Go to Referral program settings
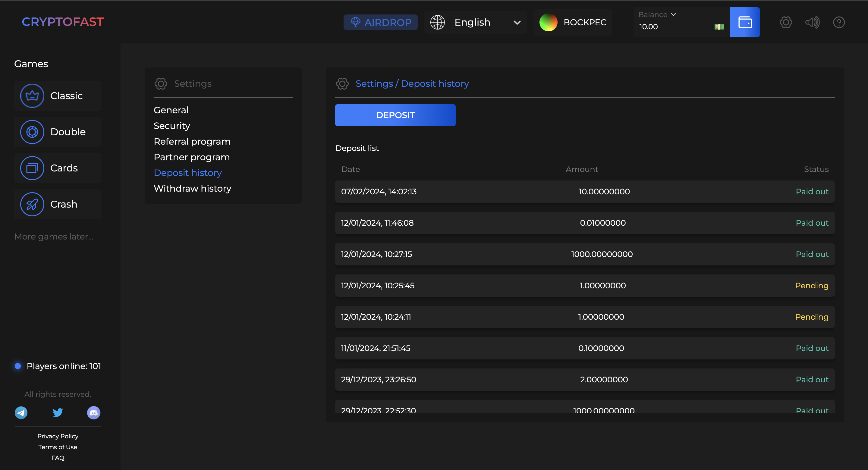 point(192,142)
